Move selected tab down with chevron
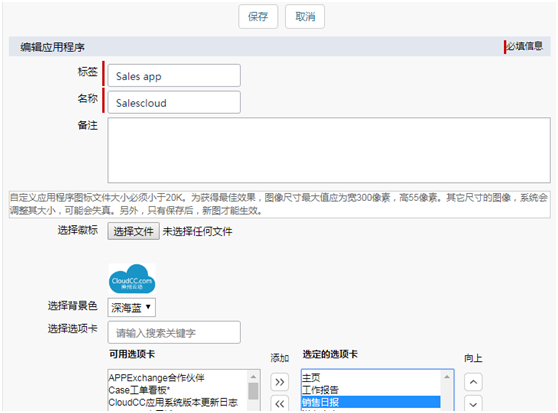This screenshot has width=558, height=413. click(x=473, y=403)
